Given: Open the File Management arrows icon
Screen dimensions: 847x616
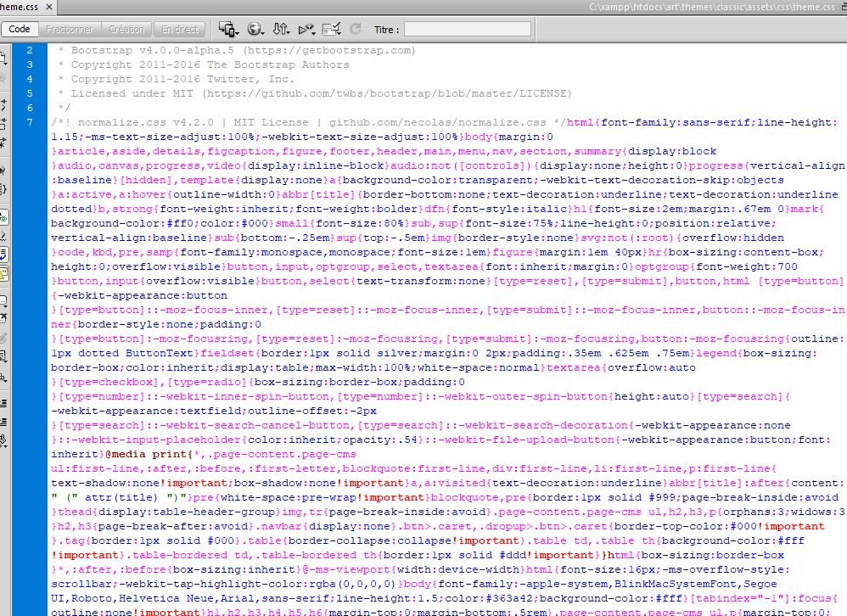Looking at the screenshot, I should 280,29.
